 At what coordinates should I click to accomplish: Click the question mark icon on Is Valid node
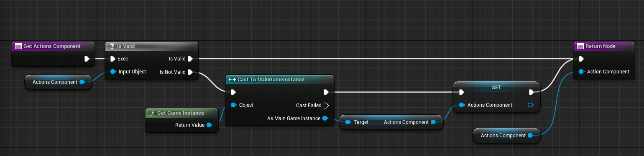pos(112,46)
